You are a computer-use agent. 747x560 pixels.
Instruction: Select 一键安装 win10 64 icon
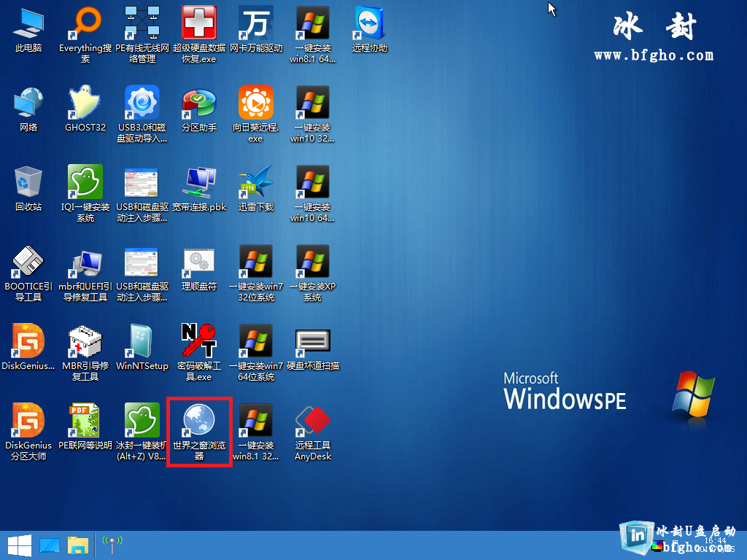click(312, 193)
